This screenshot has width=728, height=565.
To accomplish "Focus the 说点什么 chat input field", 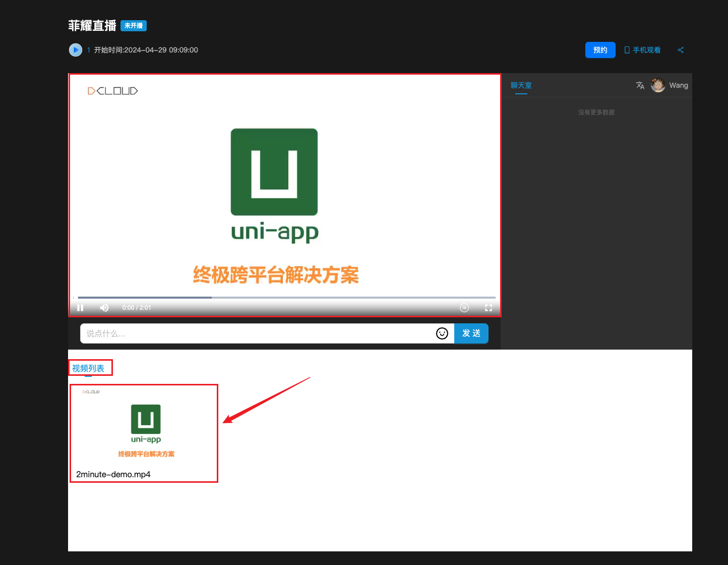I will pyautogui.click(x=257, y=333).
